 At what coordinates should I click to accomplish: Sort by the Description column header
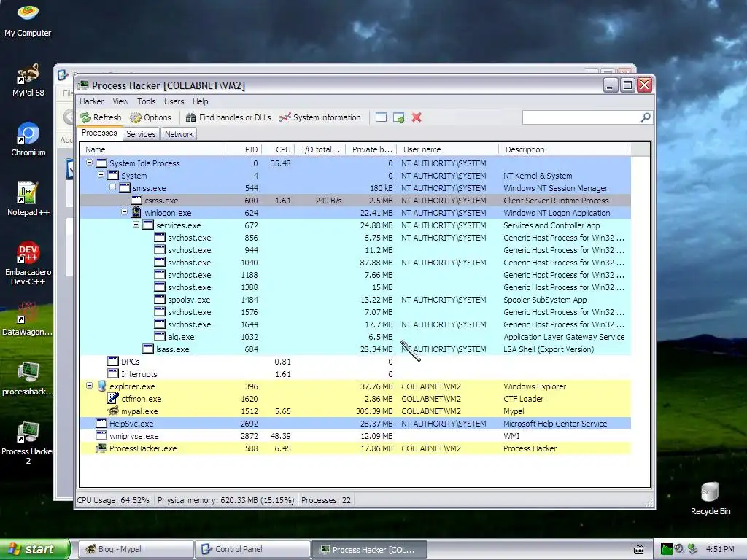564,149
